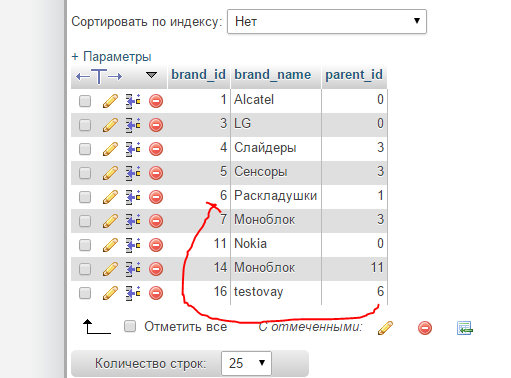Edit the Раскладушки row
This screenshot has width=511, height=378.
pos(110,197)
